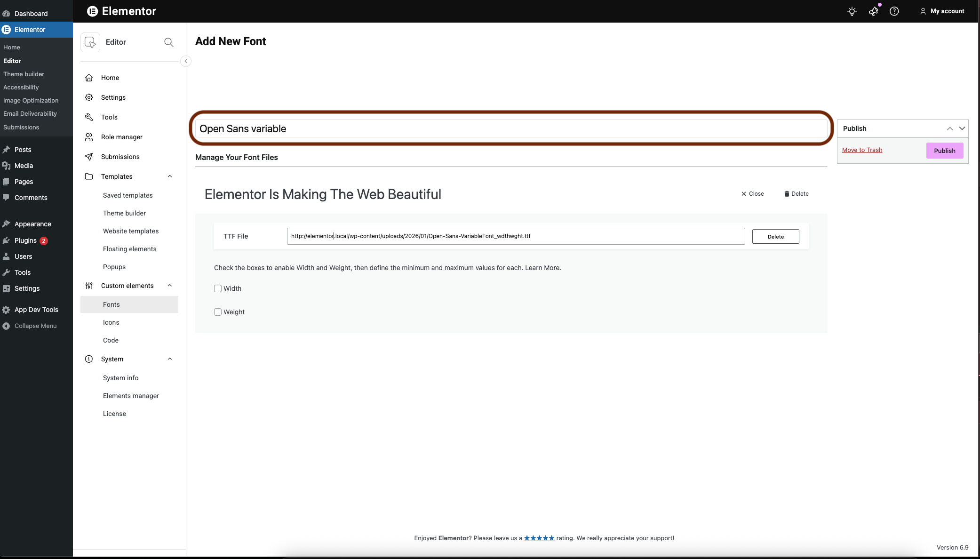Toggle Publish panel with down arrow

point(962,128)
